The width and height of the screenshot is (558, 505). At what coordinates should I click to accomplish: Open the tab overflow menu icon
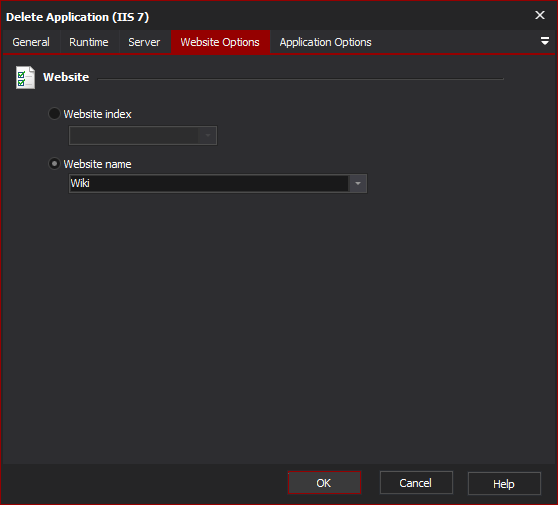point(544,41)
